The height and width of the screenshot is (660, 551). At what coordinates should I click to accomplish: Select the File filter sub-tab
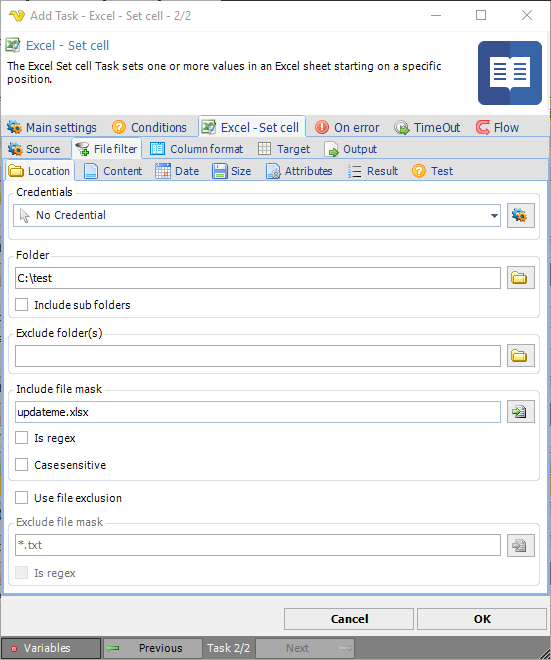click(x=106, y=149)
